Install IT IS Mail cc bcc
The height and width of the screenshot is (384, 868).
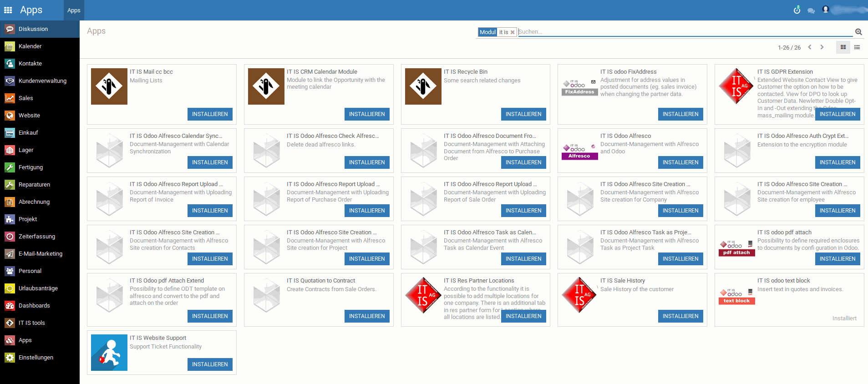click(x=210, y=114)
